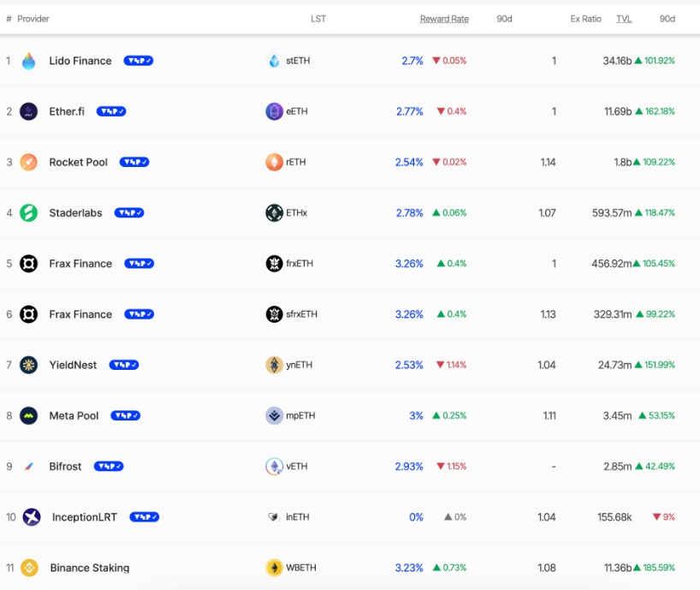The image size is (700, 590).
Task: Click the '162.18%' TVL change value
Action: (660, 111)
